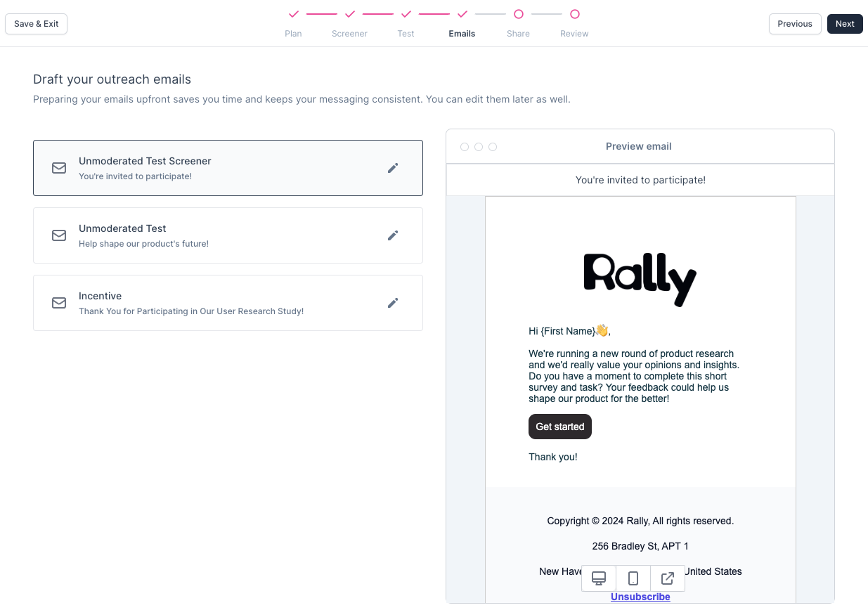Click the Save & Exit button
Viewport: 868px width, 610px height.
pos(37,24)
